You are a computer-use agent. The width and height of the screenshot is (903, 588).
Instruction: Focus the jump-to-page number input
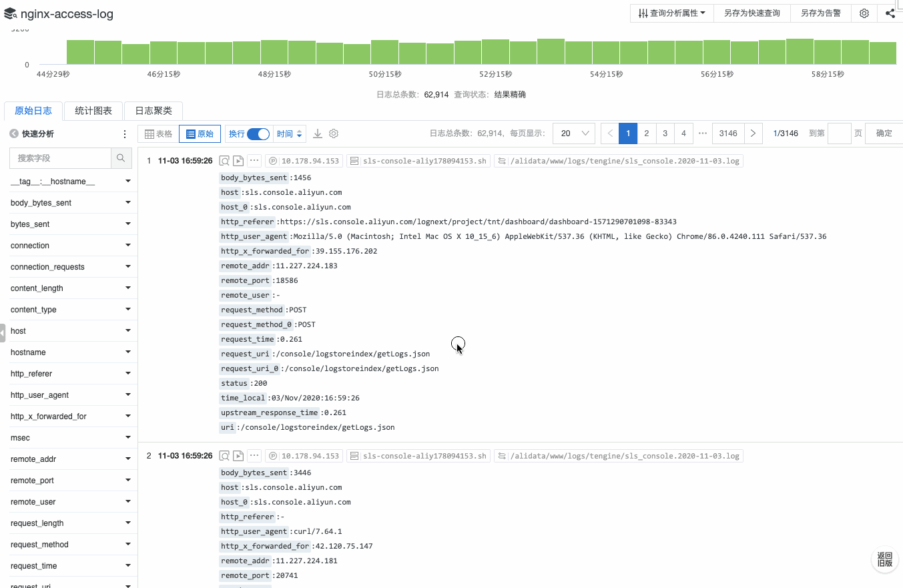840,133
